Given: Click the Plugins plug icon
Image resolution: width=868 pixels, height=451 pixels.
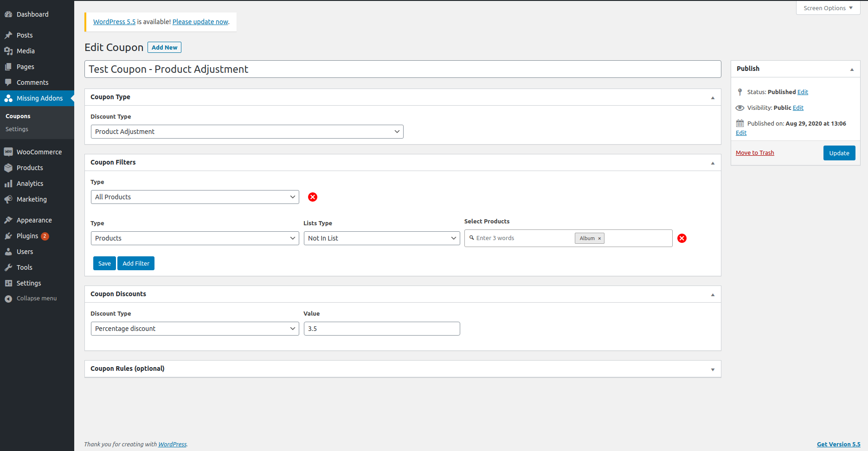Looking at the screenshot, I should coord(8,236).
